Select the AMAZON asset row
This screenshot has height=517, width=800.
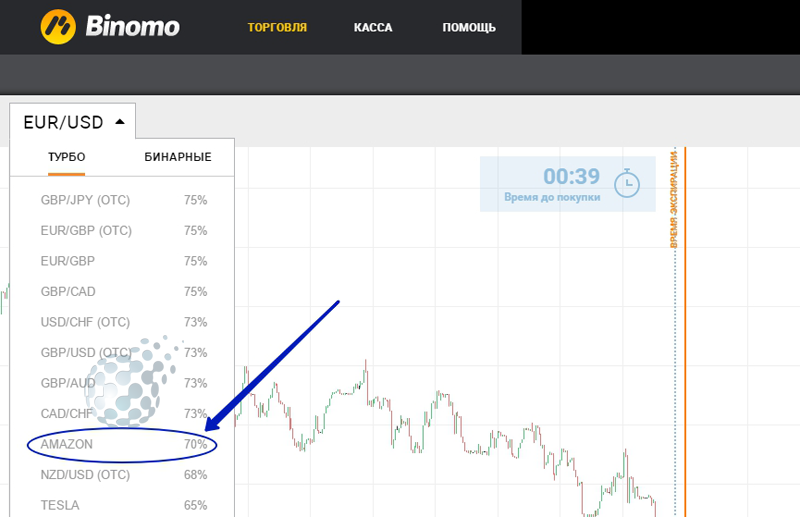[122, 444]
